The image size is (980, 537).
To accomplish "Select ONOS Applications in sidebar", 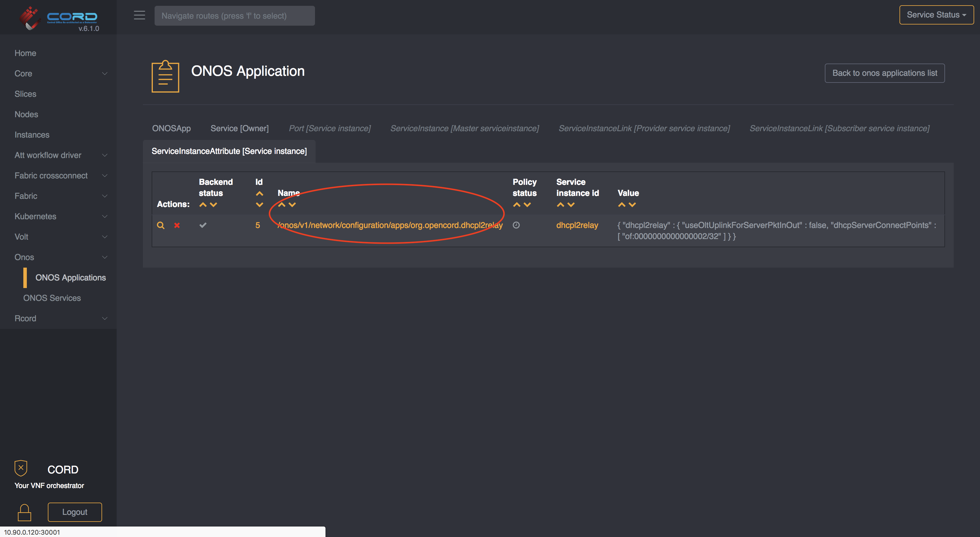I will 70,278.
